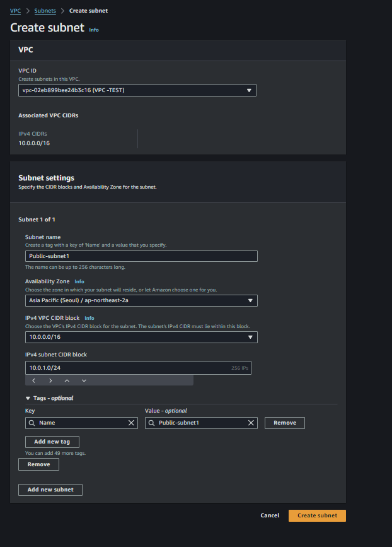Open Info link next to Create subnet
The width and height of the screenshot is (392, 547).
(x=94, y=30)
